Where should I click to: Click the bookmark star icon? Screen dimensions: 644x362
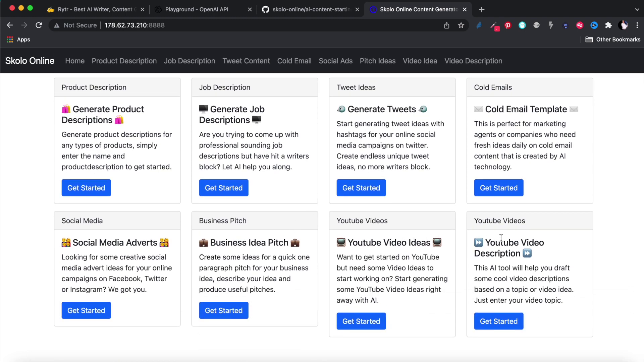461,25
